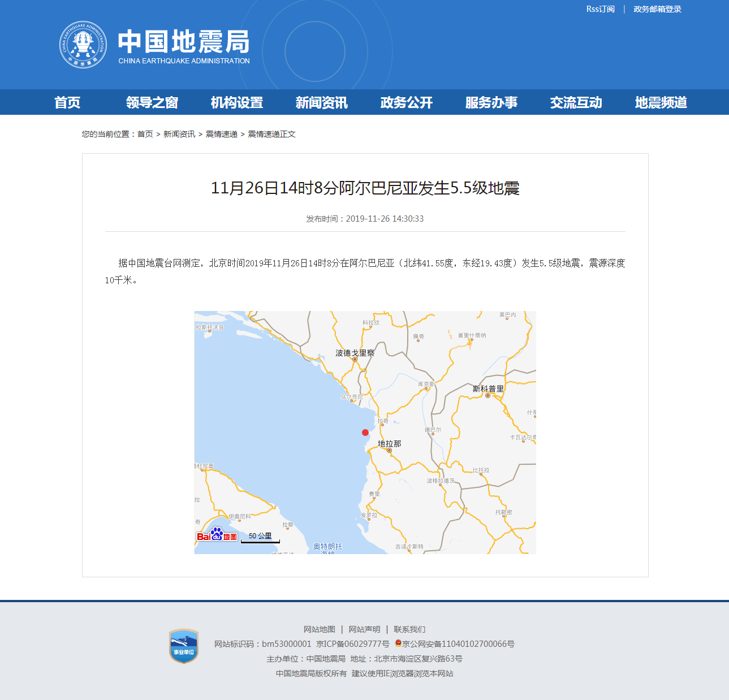Click the 网站地图 footer link
This screenshot has height=700, width=729.
(319, 629)
